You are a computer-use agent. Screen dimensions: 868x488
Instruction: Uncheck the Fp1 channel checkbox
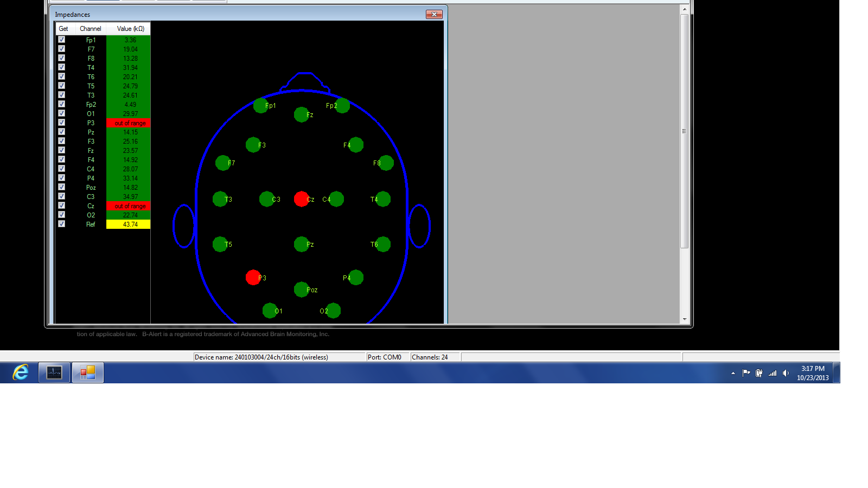pos(62,40)
